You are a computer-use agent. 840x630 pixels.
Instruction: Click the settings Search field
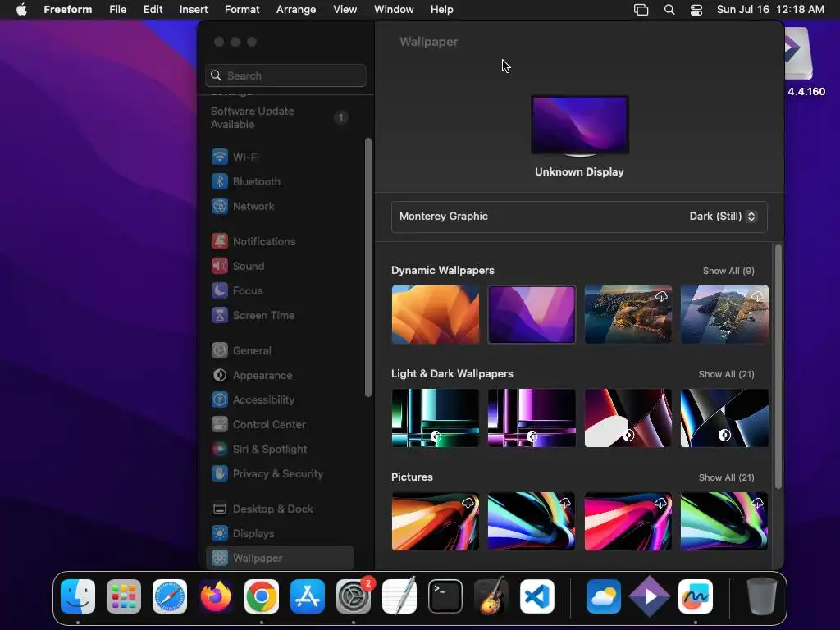[286, 75]
